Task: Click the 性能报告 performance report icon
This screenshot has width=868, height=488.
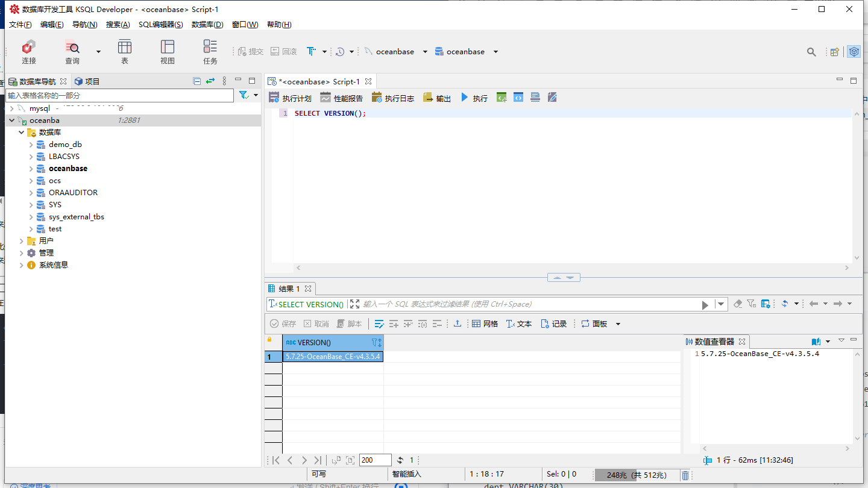Action: [x=341, y=98]
